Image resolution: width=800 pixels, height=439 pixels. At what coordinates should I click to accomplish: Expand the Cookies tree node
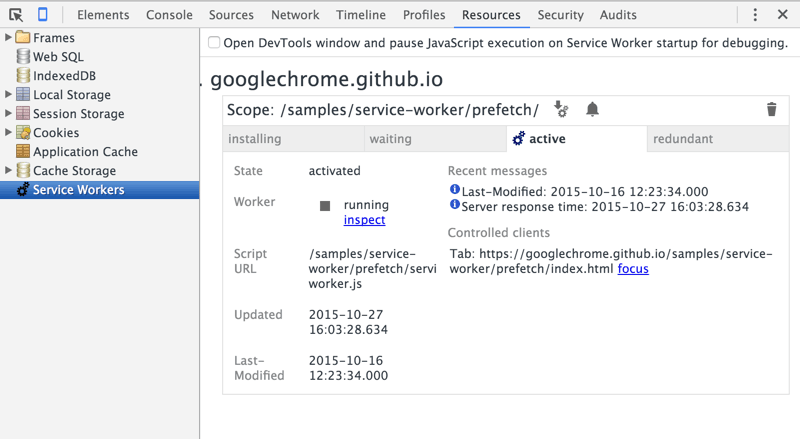(8, 132)
